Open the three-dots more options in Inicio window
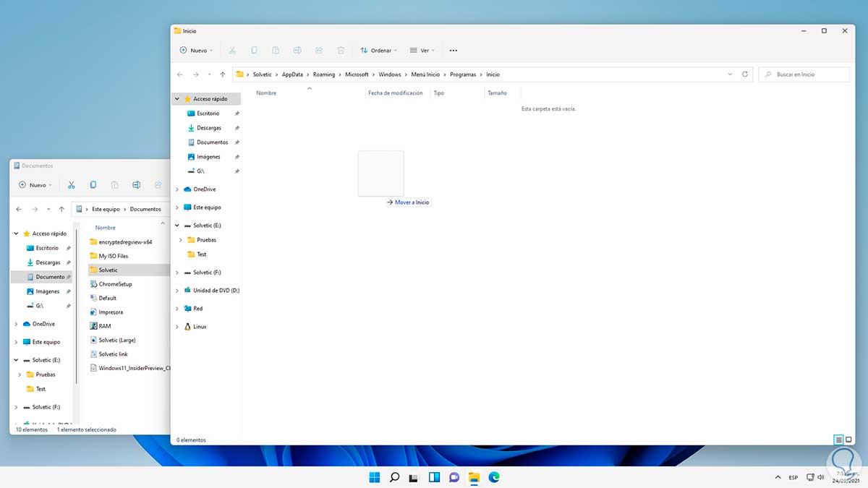This screenshot has height=488, width=868. (454, 51)
